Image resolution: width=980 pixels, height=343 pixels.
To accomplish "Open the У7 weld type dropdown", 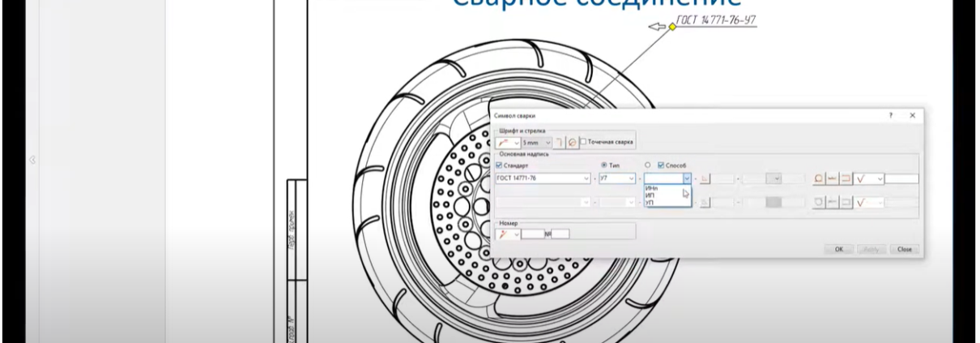I will pyautogui.click(x=632, y=178).
